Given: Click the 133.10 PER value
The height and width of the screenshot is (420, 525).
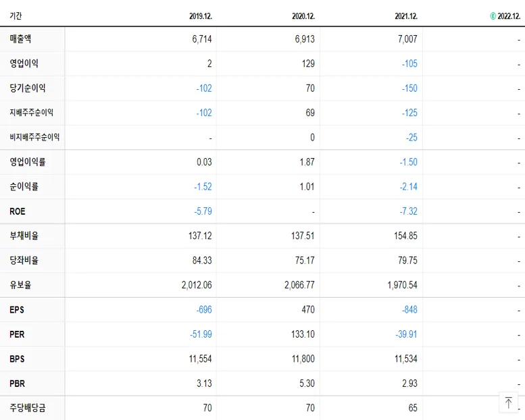Looking at the screenshot, I should [x=303, y=334].
